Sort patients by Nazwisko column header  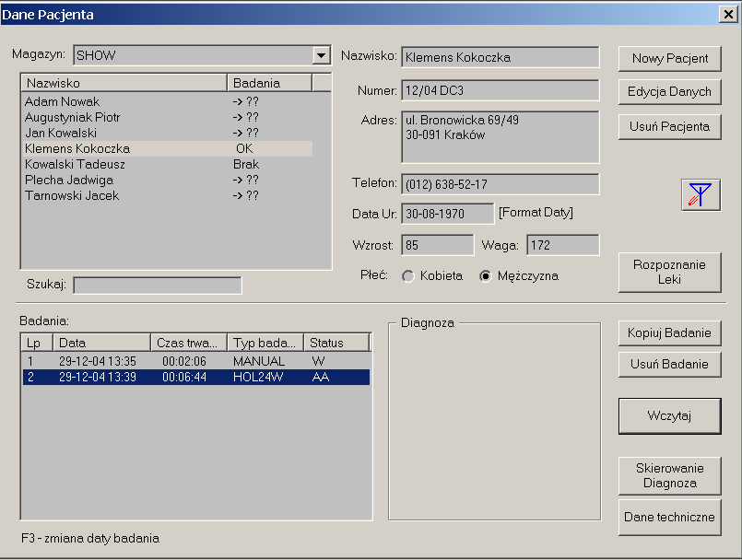[124, 83]
